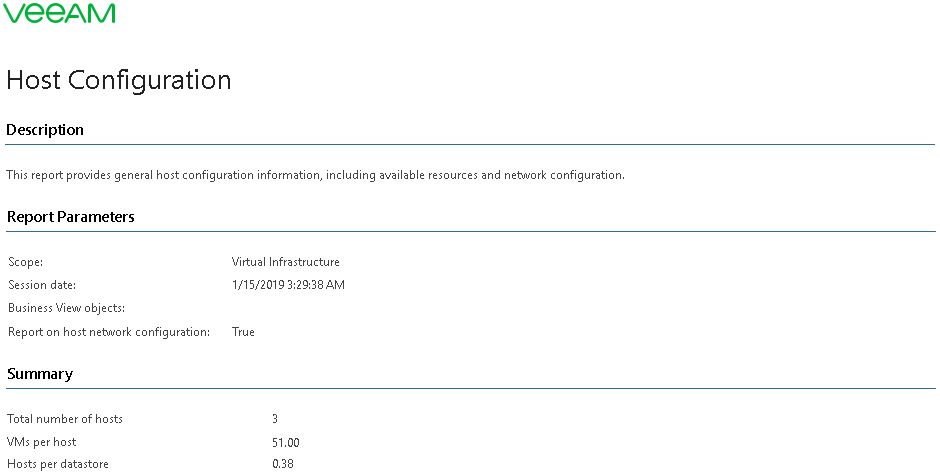
Task: Select the Host Configuration title
Action: (119, 80)
